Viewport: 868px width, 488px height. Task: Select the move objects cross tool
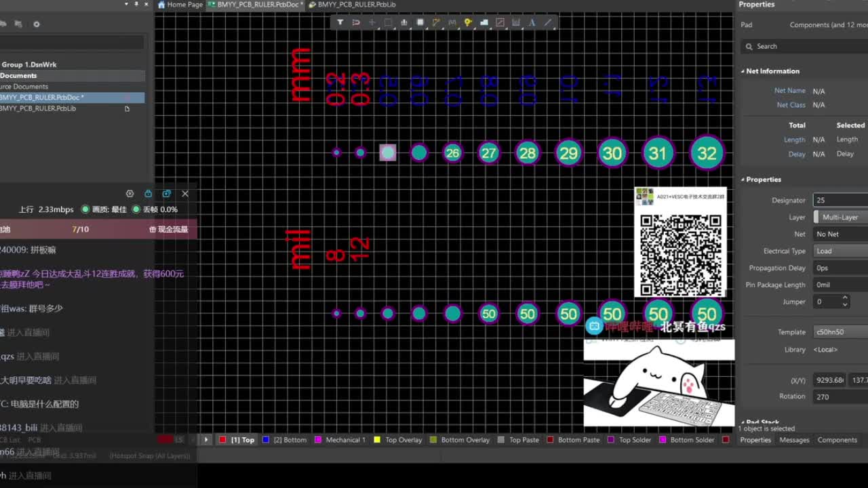372,22
